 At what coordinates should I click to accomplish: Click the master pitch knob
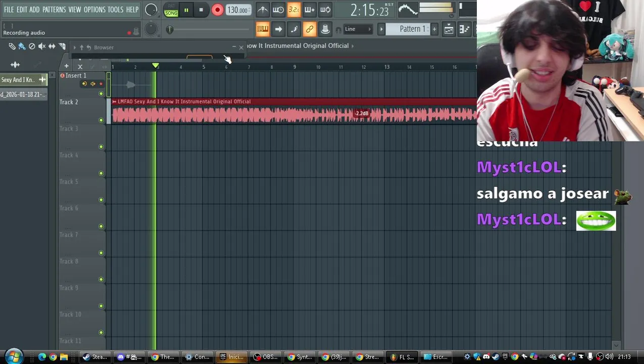tap(151, 29)
